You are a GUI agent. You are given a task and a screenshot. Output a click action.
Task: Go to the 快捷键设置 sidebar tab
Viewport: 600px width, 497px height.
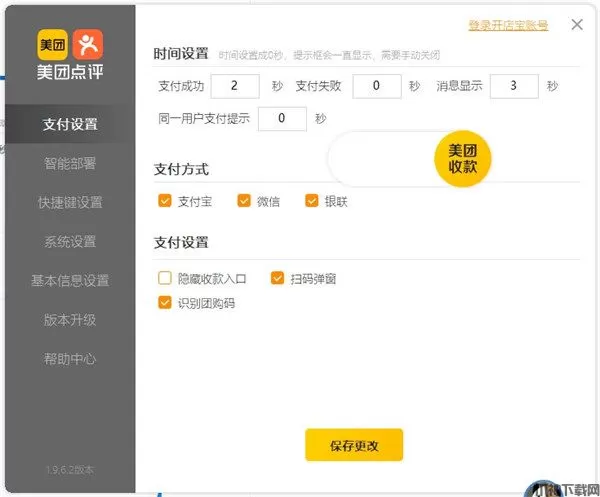(x=70, y=202)
